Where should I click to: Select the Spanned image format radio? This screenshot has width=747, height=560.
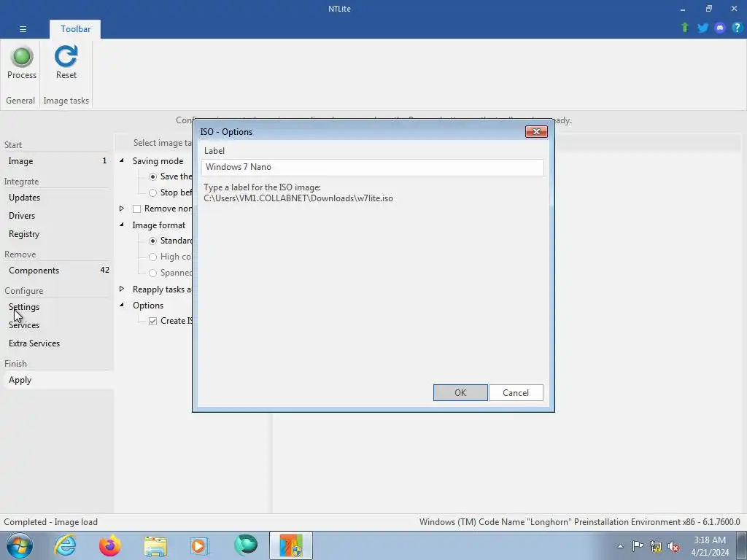click(x=152, y=273)
